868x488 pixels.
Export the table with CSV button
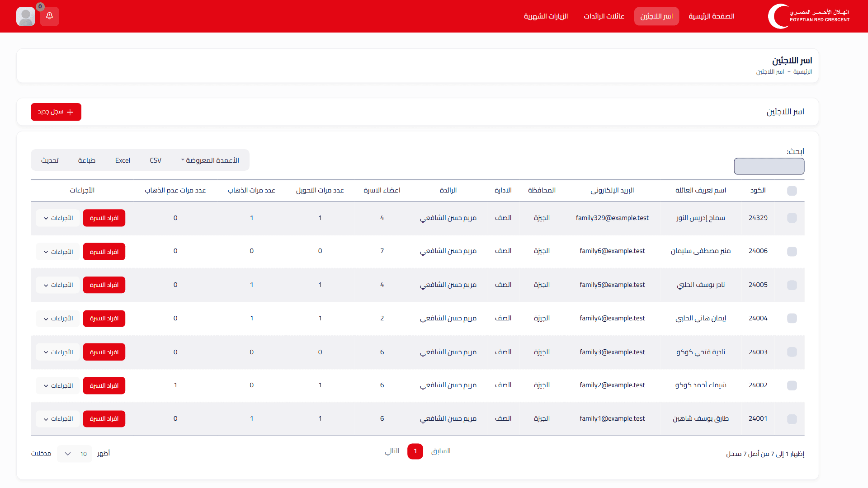[x=156, y=160]
